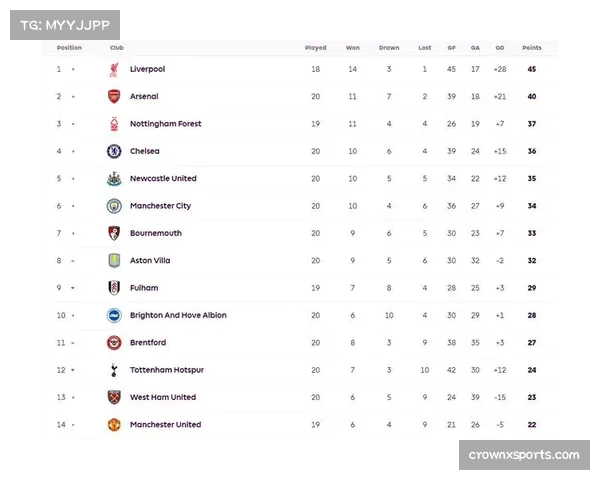Image resolution: width=600 pixels, height=480 pixels.
Task: Open the Bournemouth club name link
Action: (155, 233)
